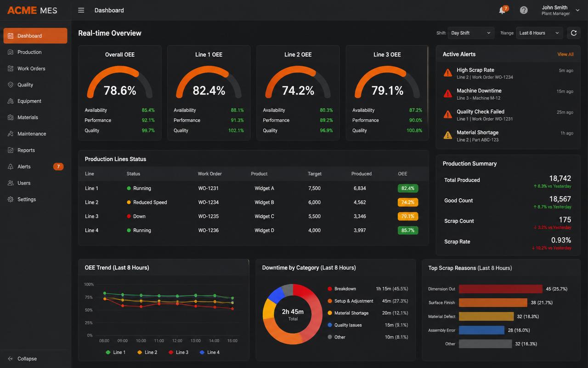Click the Settings gear icon in sidebar

click(x=11, y=199)
